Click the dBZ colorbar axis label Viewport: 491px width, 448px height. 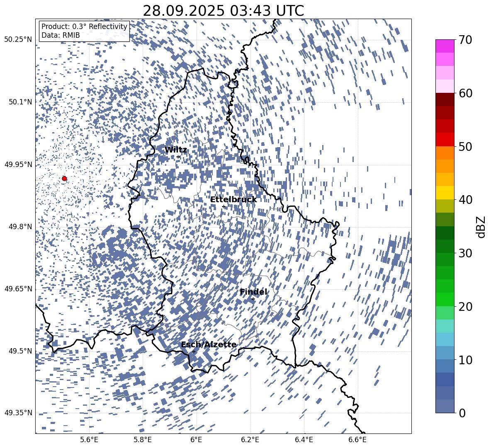click(x=481, y=227)
